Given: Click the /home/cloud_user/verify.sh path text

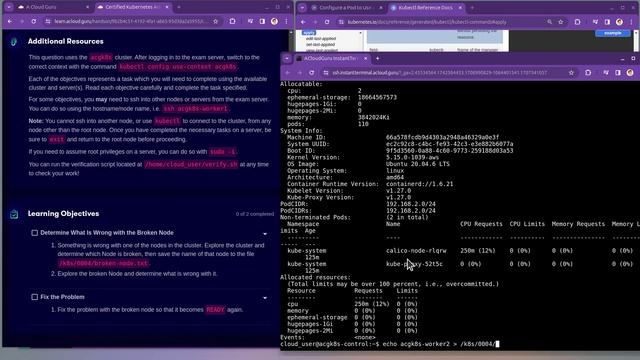Looking at the screenshot, I should pyautogui.click(x=191, y=164).
